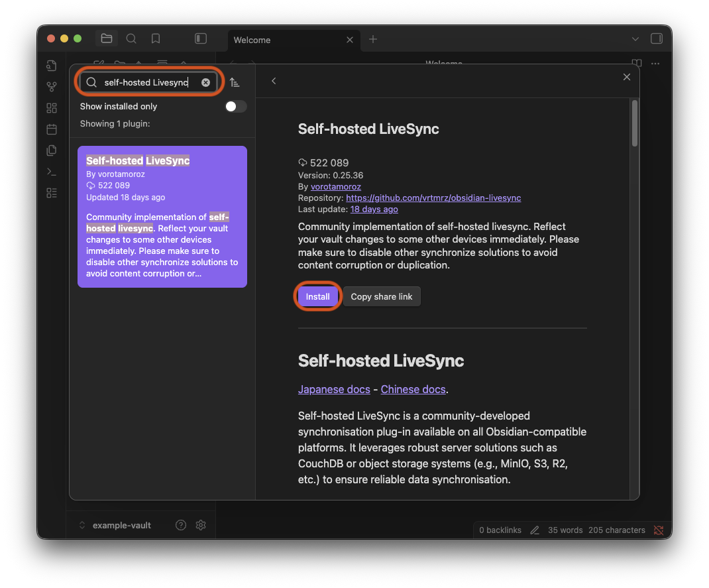
Task: Open quick switcher ribbon icon
Action: (x=52, y=66)
